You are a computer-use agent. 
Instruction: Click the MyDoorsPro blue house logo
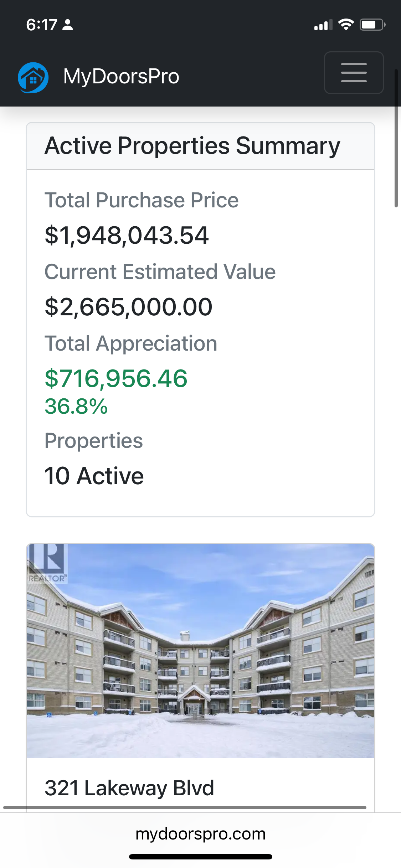click(33, 77)
